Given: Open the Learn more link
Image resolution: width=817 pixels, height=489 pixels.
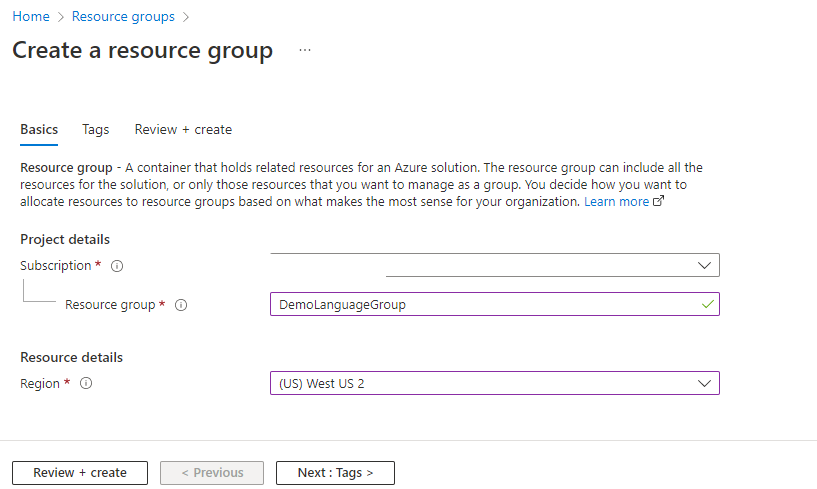Looking at the screenshot, I should point(616,201).
